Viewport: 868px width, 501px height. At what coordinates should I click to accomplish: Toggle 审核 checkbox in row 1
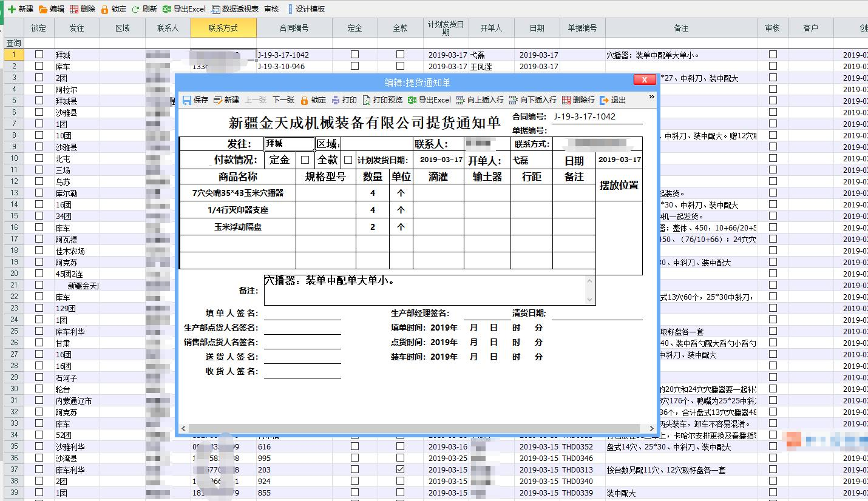coord(773,55)
